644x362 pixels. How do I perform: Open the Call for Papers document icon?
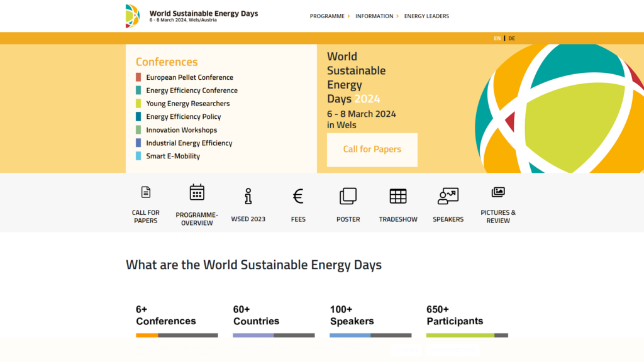point(146,192)
